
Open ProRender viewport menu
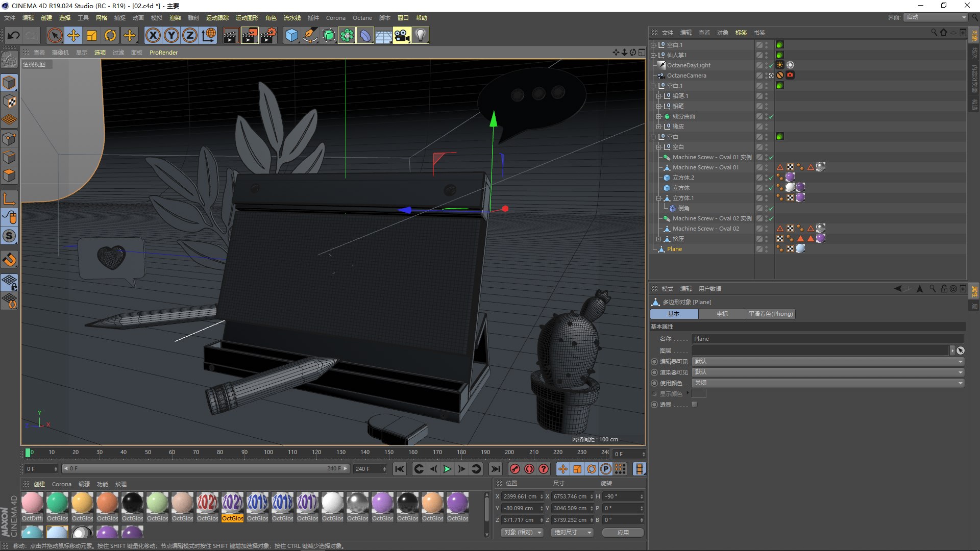click(x=163, y=53)
